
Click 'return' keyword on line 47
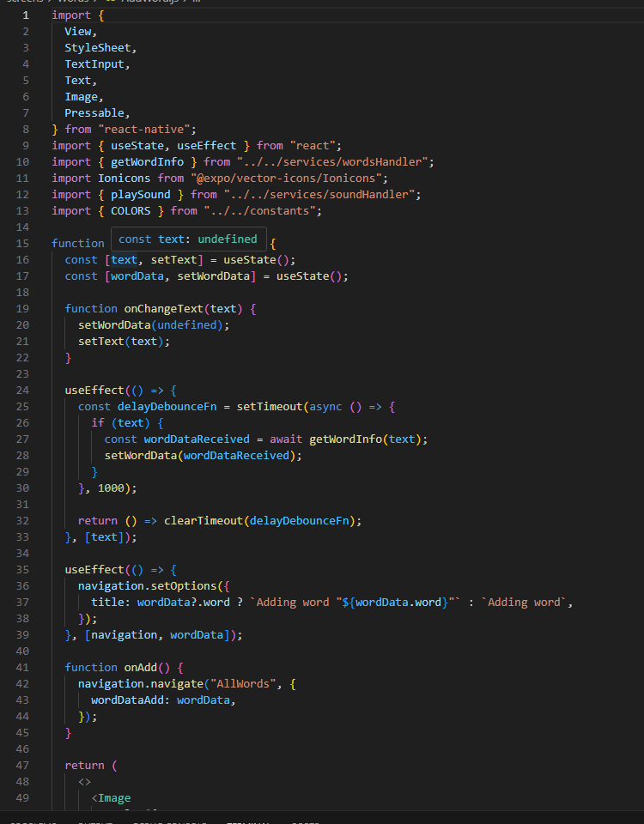(x=84, y=765)
